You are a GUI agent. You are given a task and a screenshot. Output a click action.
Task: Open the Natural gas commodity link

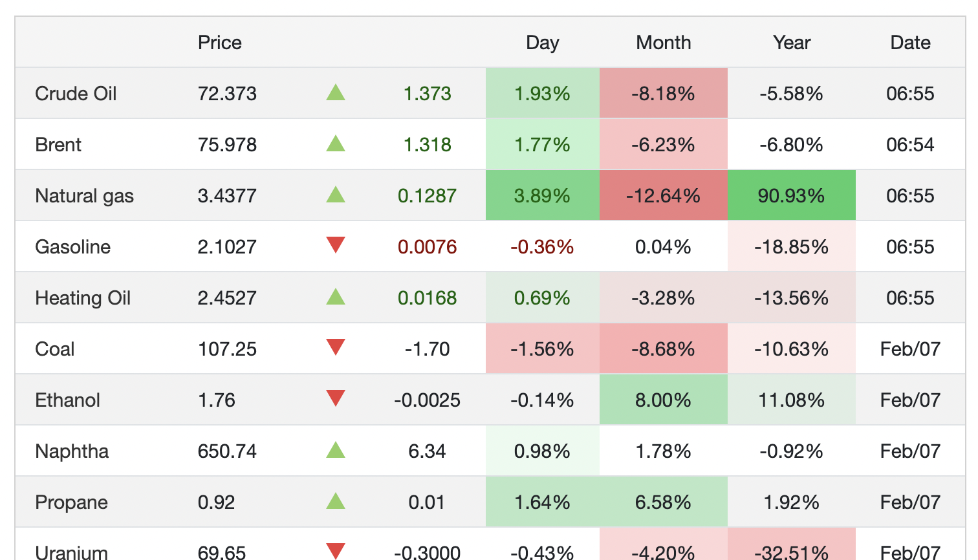click(x=84, y=196)
